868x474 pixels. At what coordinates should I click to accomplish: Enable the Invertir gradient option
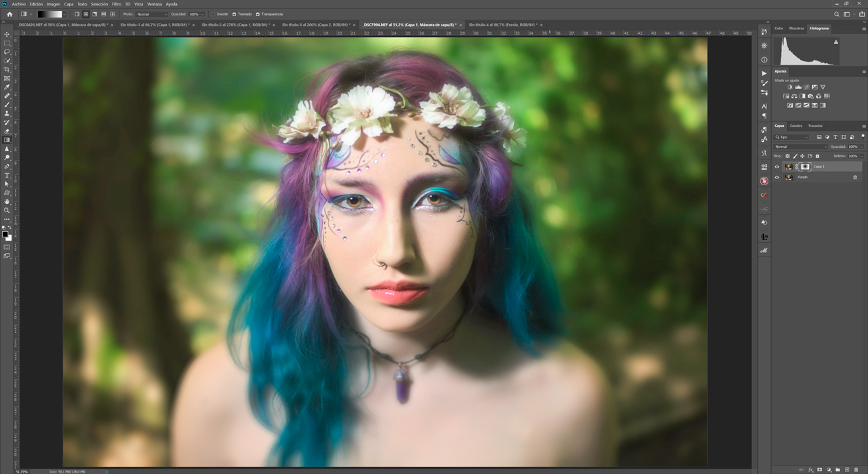[x=213, y=14]
